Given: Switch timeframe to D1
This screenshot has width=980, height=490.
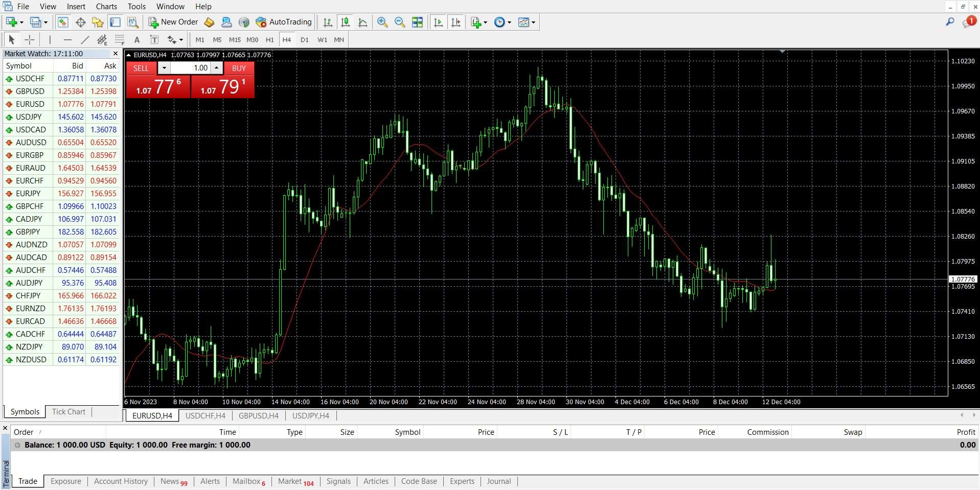Looking at the screenshot, I should pos(305,39).
